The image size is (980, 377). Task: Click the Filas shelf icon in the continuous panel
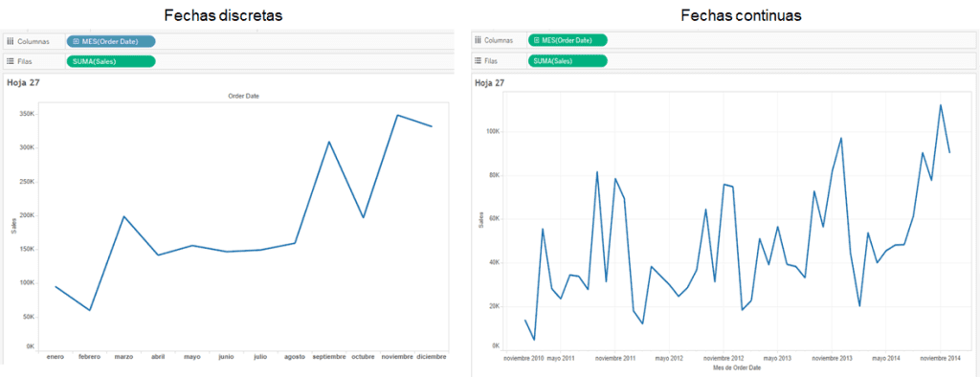coord(479,60)
